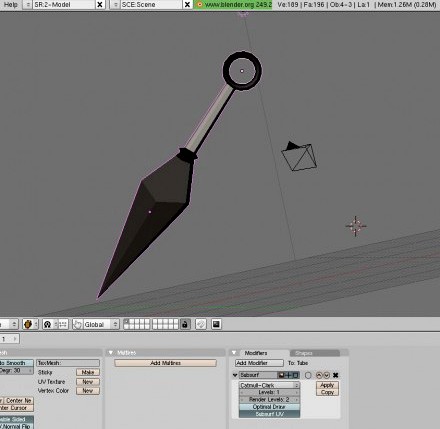This screenshot has height=429, width=440.
Task: Collapse the Modifiers panel with its triangle
Action: pyautogui.click(x=234, y=353)
